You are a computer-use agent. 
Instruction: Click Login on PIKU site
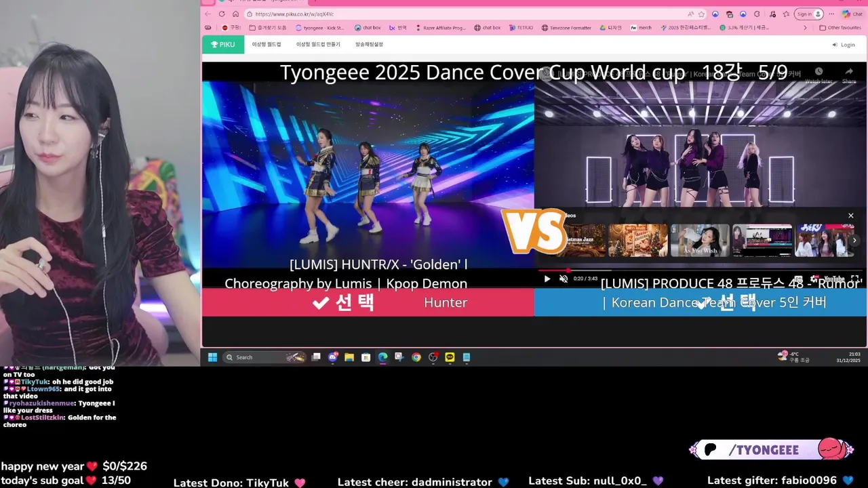844,45
